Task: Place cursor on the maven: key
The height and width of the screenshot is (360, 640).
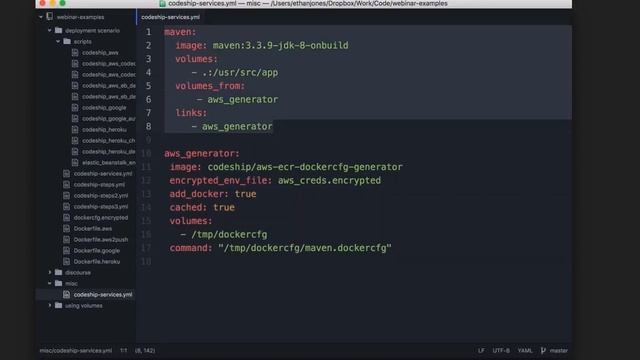Action: pos(180,32)
